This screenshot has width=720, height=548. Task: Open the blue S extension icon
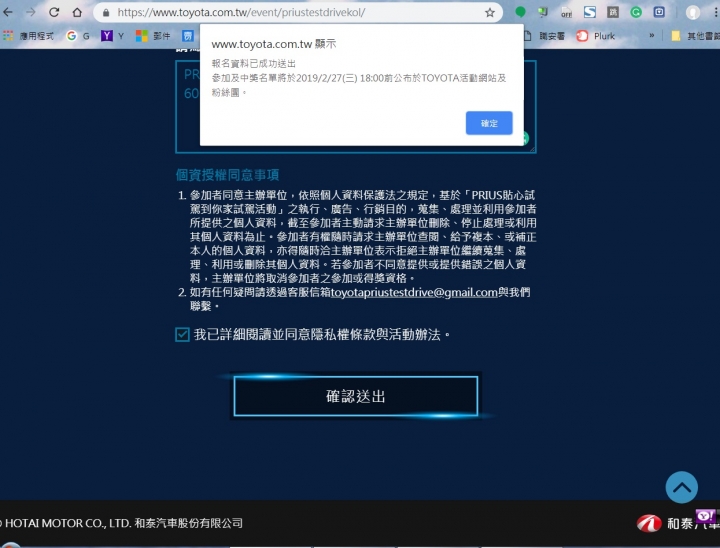(590, 12)
